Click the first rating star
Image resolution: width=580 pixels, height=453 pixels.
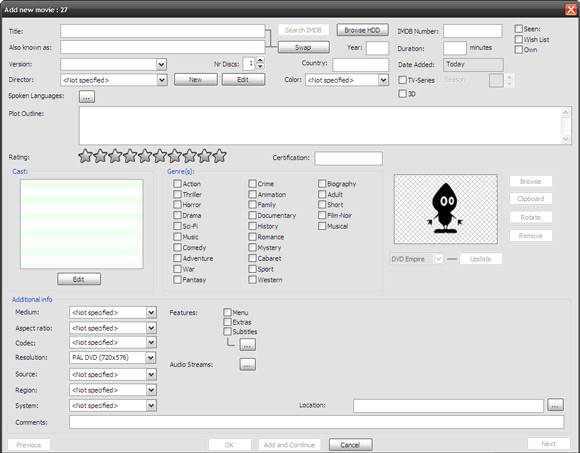[x=85, y=156]
